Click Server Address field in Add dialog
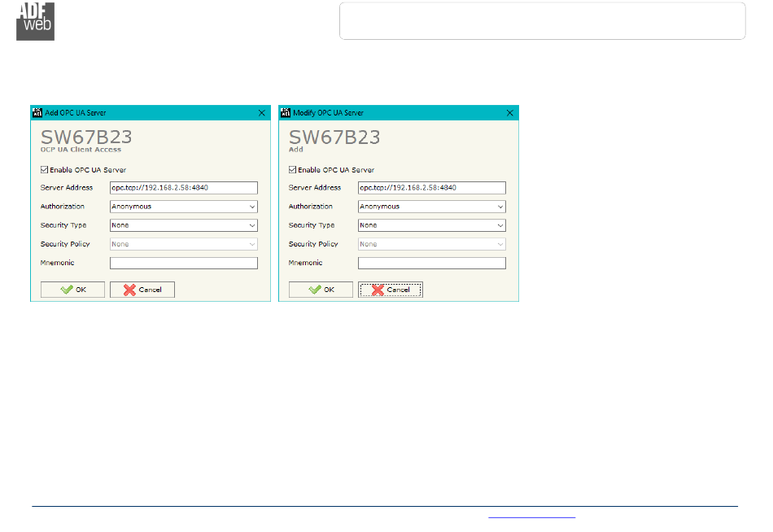Viewport: 773px width, 532px height. [184, 188]
